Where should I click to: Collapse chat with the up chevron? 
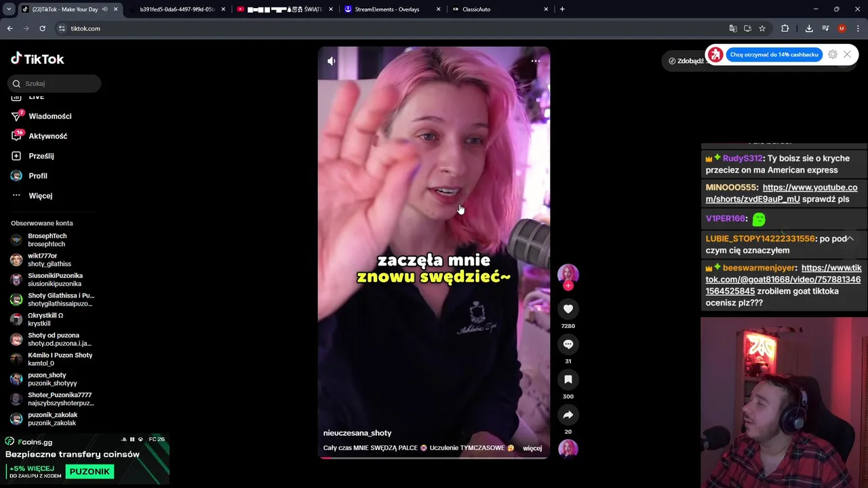850,239
